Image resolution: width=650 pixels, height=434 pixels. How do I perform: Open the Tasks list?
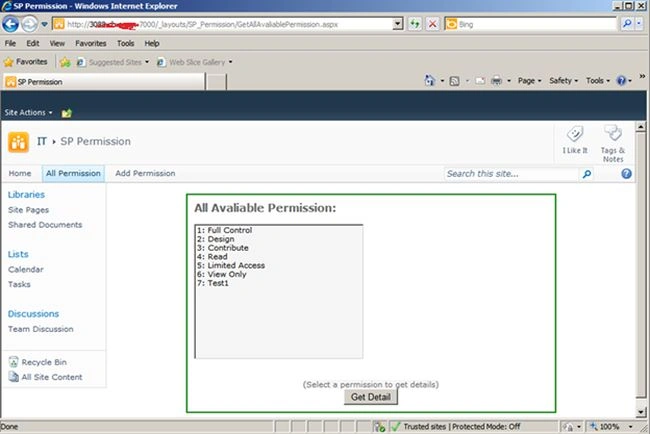19,284
